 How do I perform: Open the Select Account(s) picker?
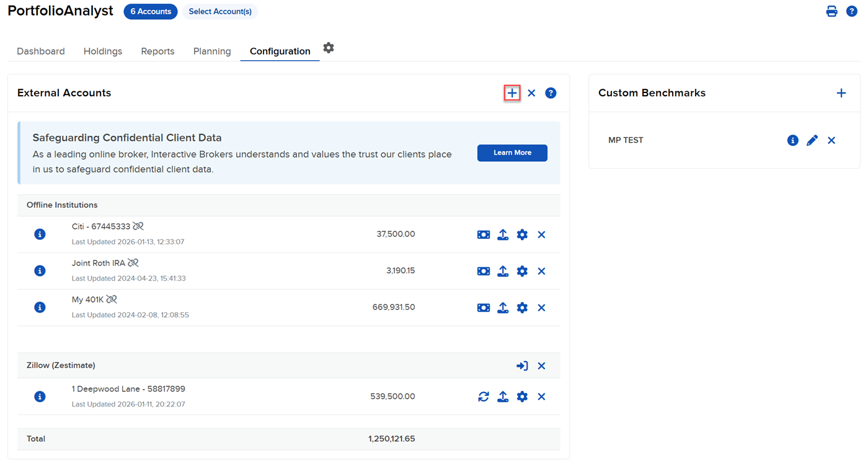pyautogui.click(x=219, y=11)
